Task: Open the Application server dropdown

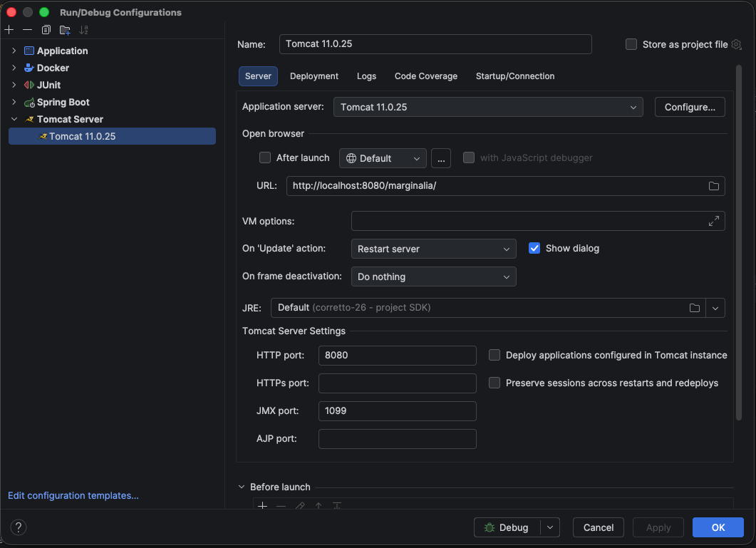Action: click(488, 107)
